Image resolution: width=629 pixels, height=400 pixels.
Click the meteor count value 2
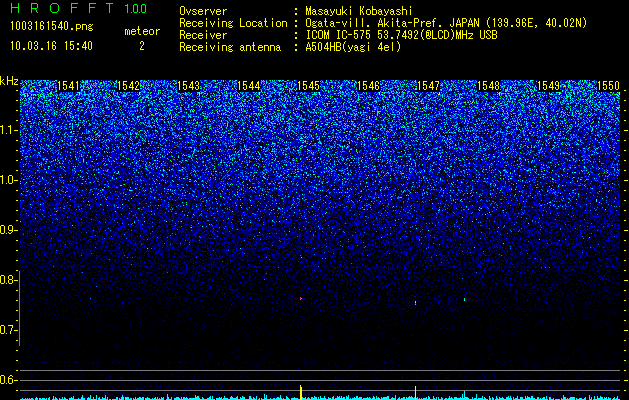point(142,46)
